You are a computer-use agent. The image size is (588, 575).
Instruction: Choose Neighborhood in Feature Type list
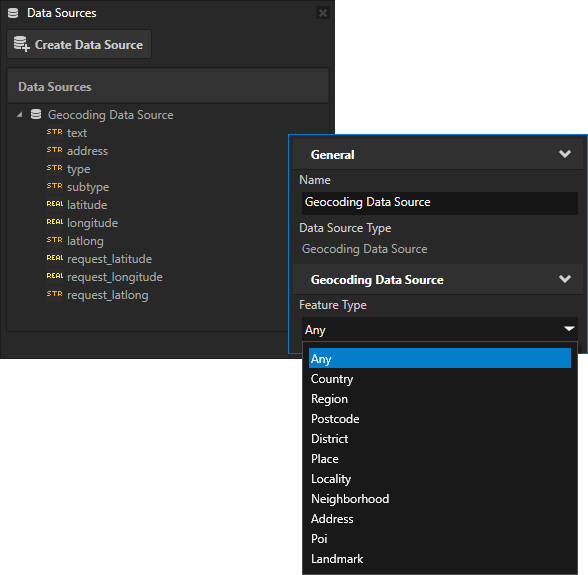click(x=440, y=499)
